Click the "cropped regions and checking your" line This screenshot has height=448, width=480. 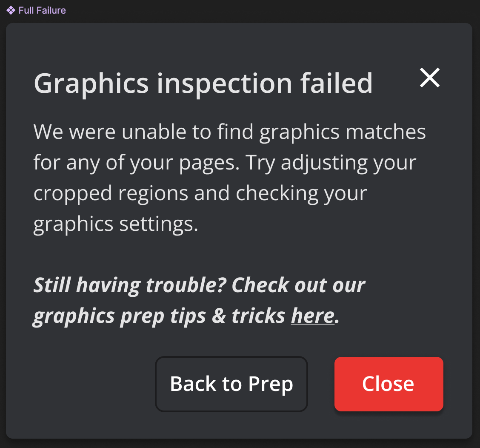tap(200, 193)
